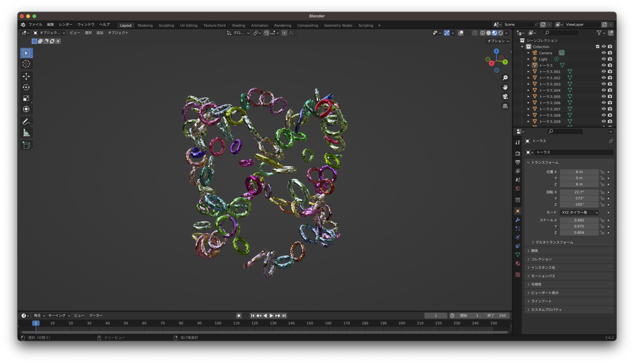Zoom in using the viewport magnifier icon
The width and height of the screenshot is (634, 364).
(505, 78)
